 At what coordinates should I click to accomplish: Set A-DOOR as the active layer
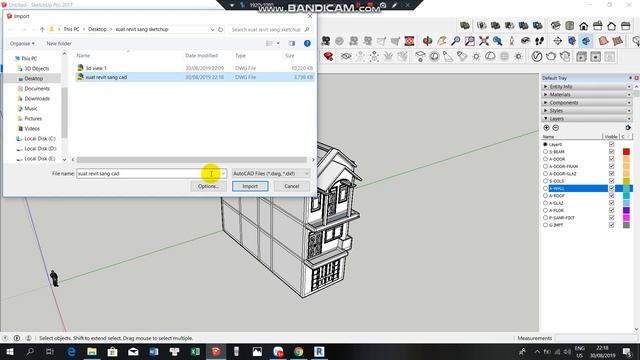[x=545, y=159]
